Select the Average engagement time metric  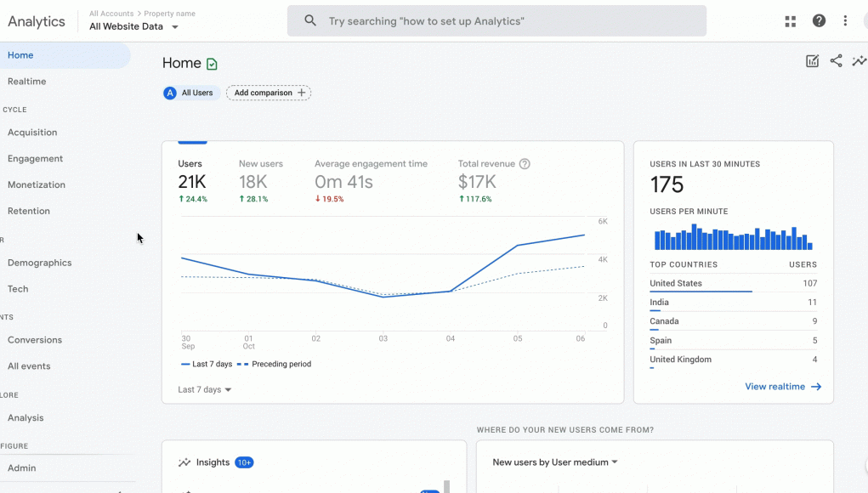(371, 182)
